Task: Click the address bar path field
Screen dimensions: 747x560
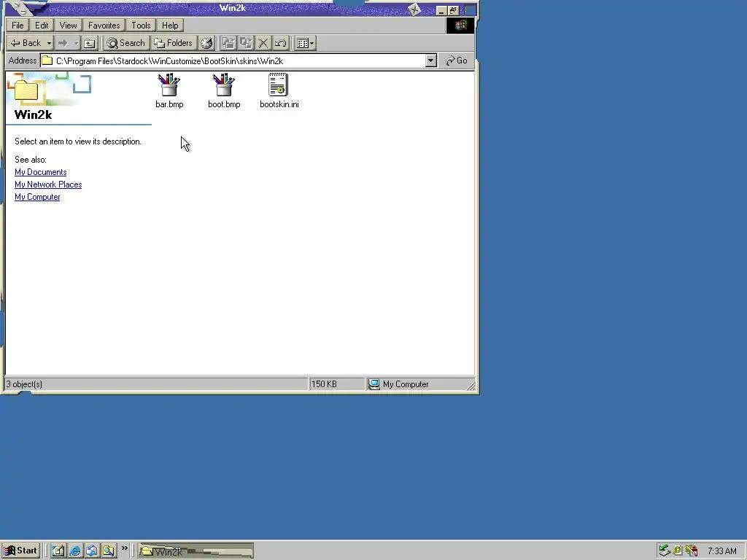Action: pos(233,61)
